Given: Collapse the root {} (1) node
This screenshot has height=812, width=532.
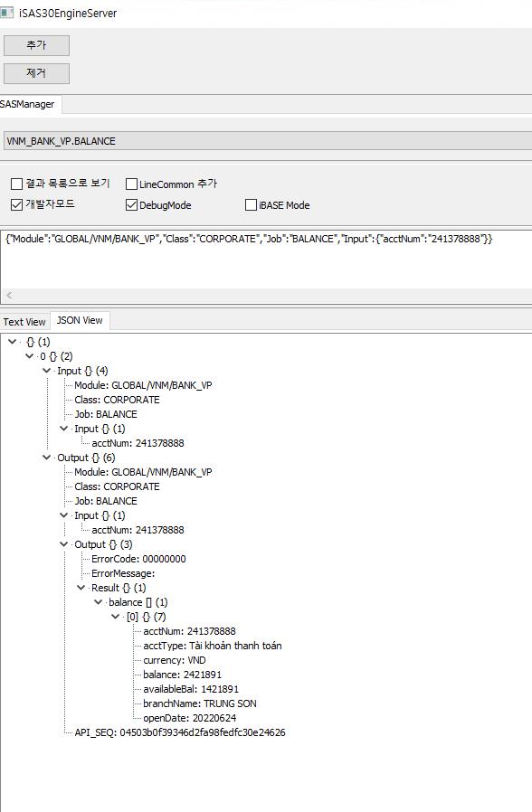Looking at the screenshot, I should click(x=13, y=342).
